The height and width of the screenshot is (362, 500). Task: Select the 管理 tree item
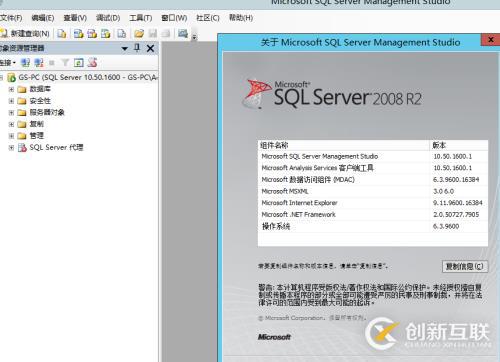tap(37, 136)
